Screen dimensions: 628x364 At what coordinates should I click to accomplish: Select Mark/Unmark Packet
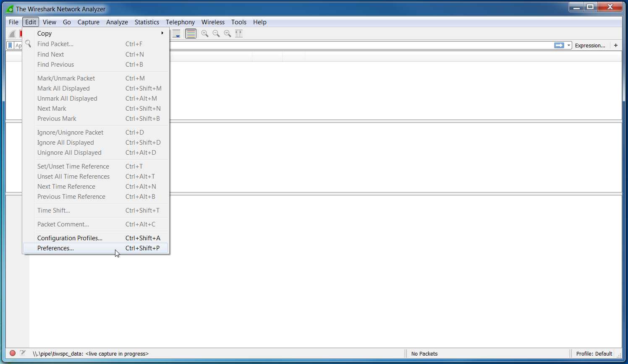(96, 78)
